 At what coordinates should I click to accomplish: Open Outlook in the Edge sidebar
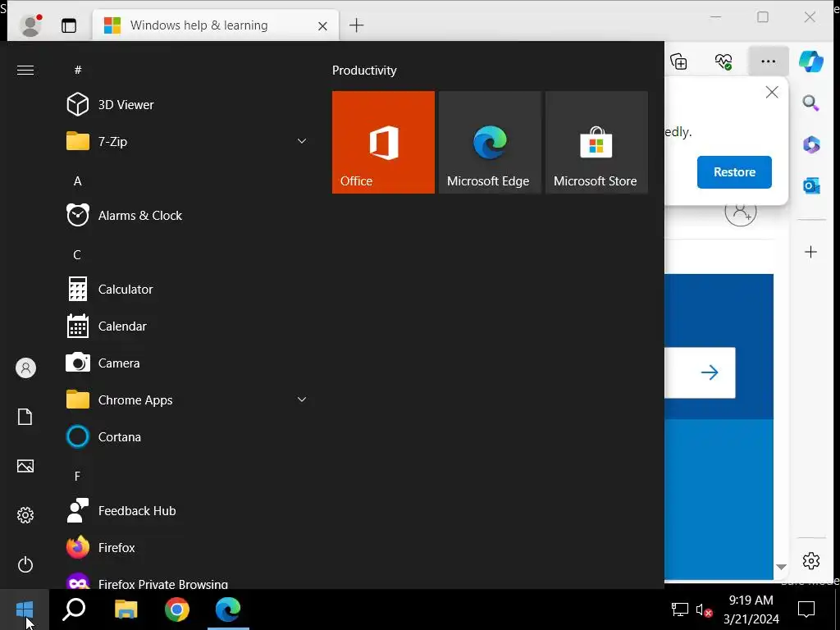pyautogui.click(x=811, y=186)
